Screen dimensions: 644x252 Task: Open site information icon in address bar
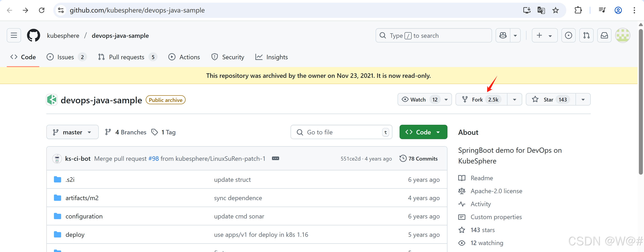61,10
